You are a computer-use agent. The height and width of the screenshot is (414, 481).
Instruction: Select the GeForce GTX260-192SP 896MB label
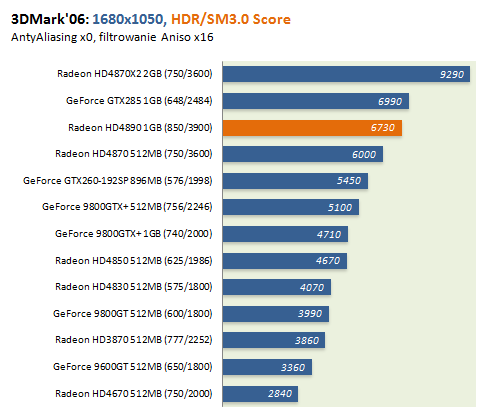118,181
